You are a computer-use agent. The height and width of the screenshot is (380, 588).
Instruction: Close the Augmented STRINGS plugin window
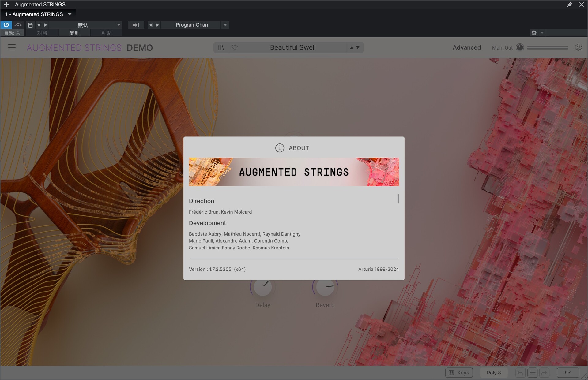pyautogui.click(x=582, y=5)
